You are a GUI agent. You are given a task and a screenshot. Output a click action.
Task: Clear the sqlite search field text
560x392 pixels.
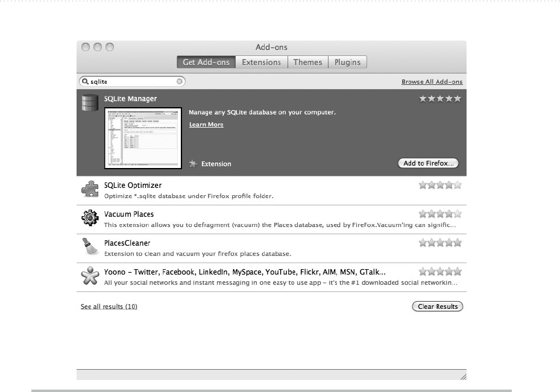179,81
